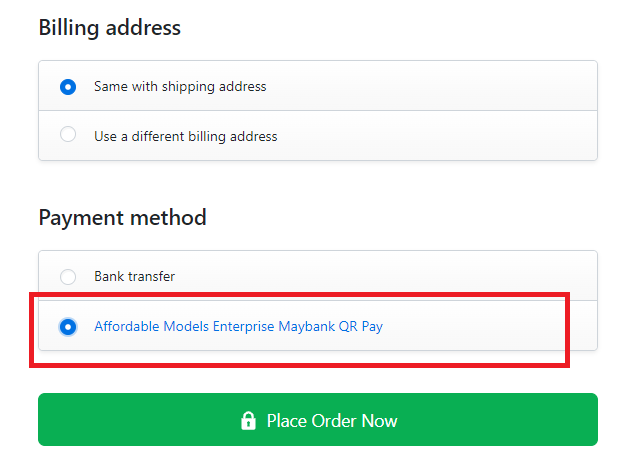Click empty space in the Bank transfer row
Screen dimensions: 626x461
[379, 276]
